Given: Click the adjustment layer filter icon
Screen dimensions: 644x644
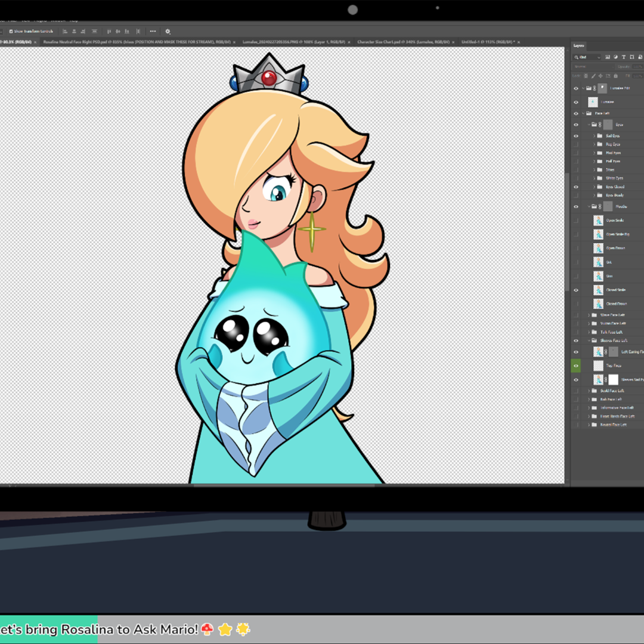Looking at the screenshot, I should pyautogui.click(x=616, y=57).
